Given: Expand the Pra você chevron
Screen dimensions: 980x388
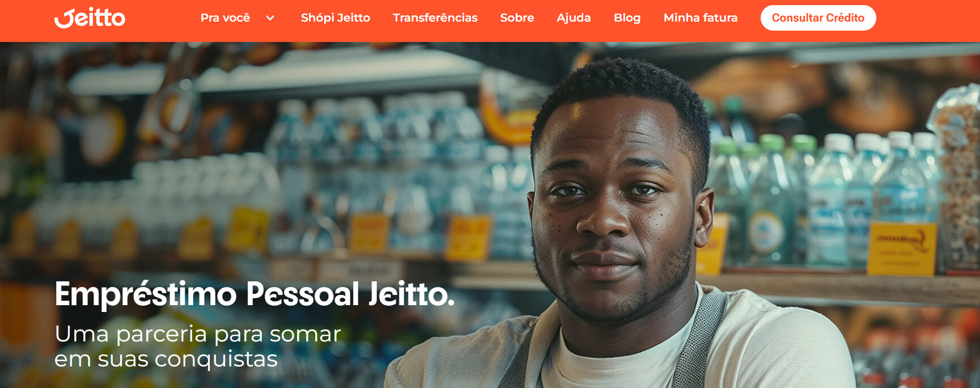Looking at the screenshot, I should click(270, 18).
